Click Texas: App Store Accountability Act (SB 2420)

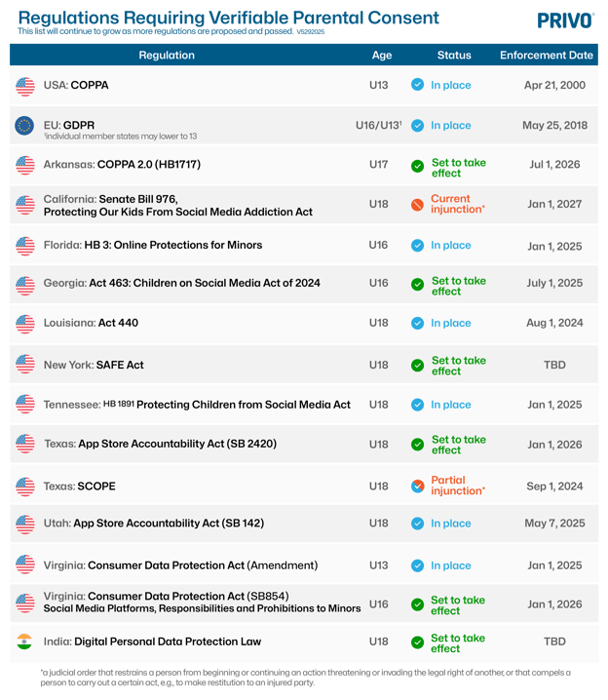[x=160, y=444]
